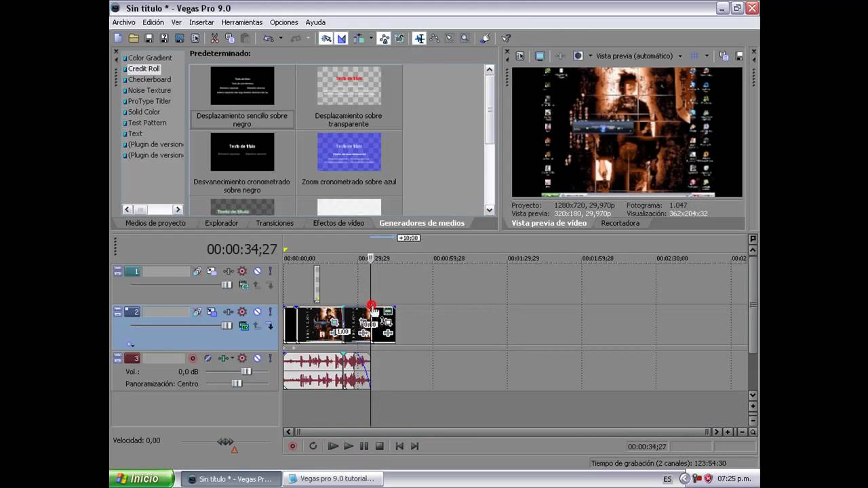Click the Cut scissors icon
The width and height of the screenshot is (868, 488).
pyautogui.click(x=215, y=39)
